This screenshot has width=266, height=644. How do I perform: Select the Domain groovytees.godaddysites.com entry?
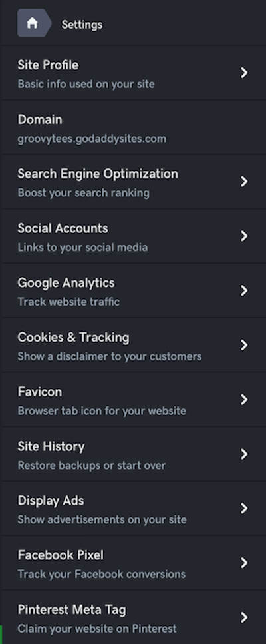click(134, 127)
